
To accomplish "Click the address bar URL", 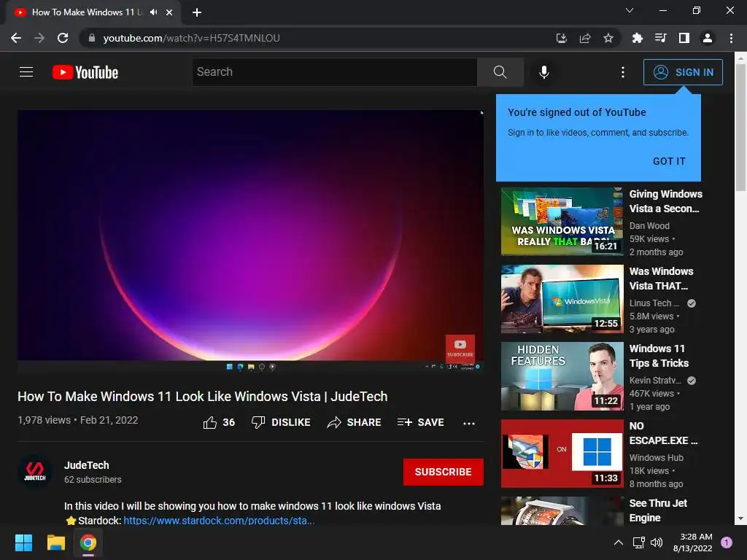I will point(192,38).
